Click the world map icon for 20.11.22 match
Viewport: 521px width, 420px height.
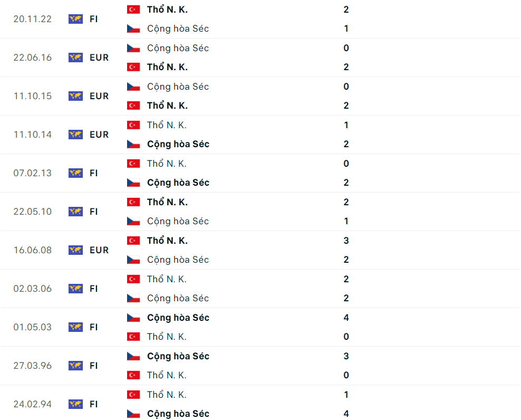point(75,19)
